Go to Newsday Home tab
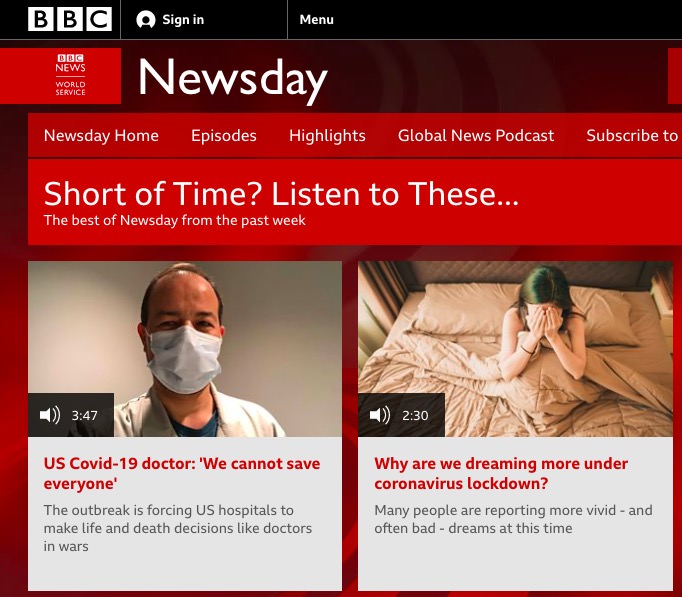Image resolution: width=682 pixels, height=597 pixels. click(101, 136)
